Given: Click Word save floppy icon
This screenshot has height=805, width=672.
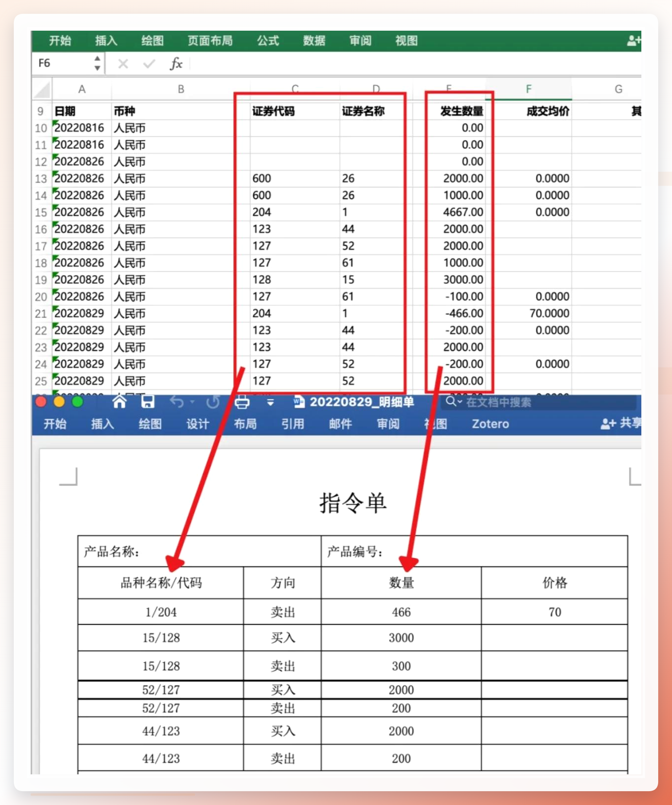Looking at the screenshot, I should coord(147,401).
